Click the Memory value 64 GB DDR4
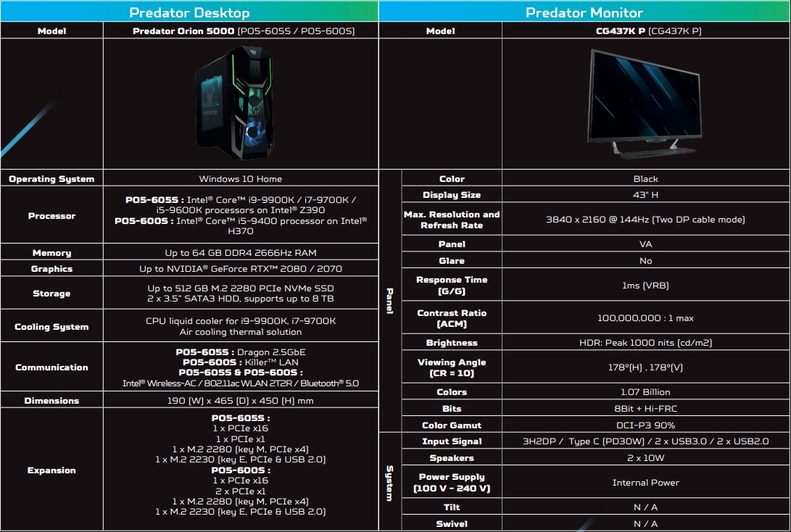Image resolution: width=791 pixels, height=532 pixels. point(240,253)
